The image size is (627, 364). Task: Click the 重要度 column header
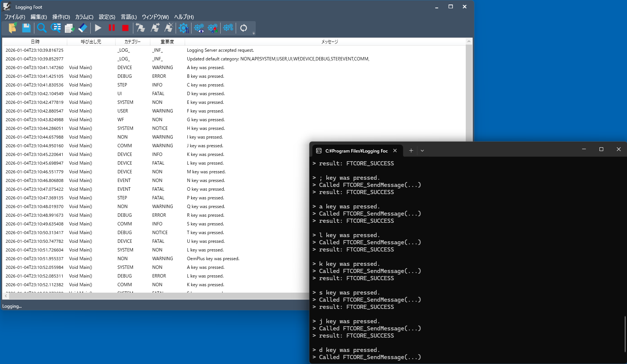point(167,42)
